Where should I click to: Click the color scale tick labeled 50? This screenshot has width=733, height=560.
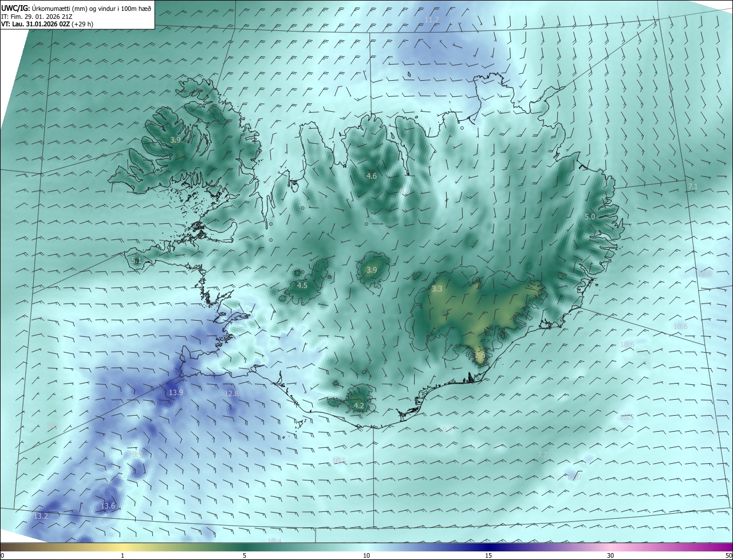(728, 555)
